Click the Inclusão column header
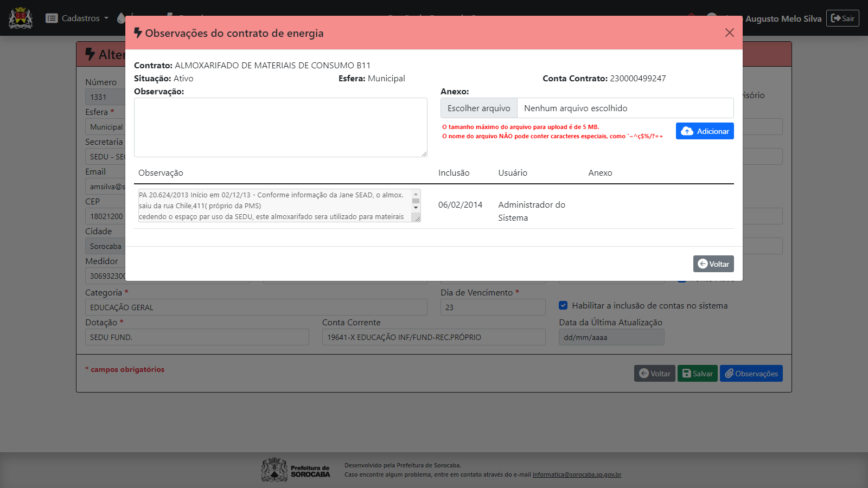 pos(454,173)
